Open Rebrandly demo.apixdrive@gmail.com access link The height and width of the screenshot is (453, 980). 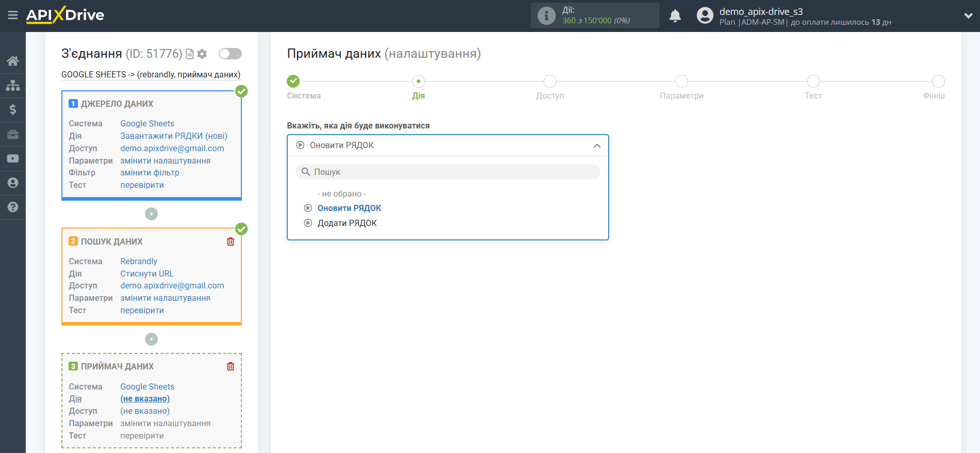(x=172, y=286)
